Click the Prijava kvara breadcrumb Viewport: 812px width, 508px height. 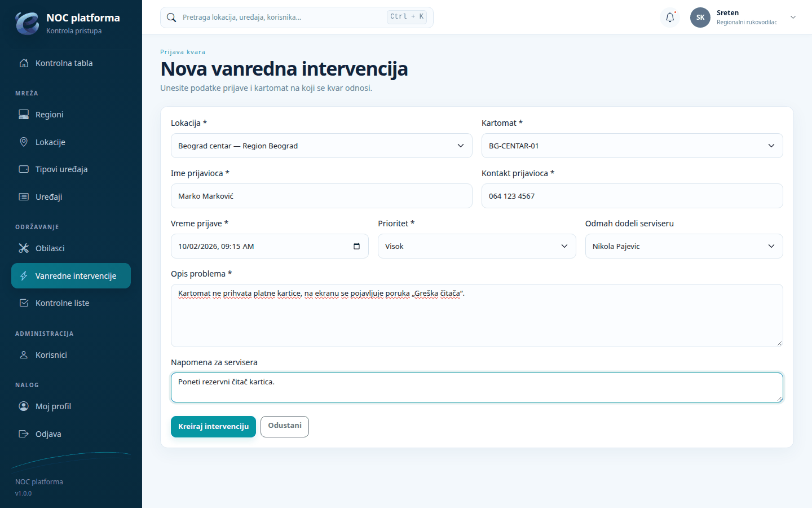point(183,52)
